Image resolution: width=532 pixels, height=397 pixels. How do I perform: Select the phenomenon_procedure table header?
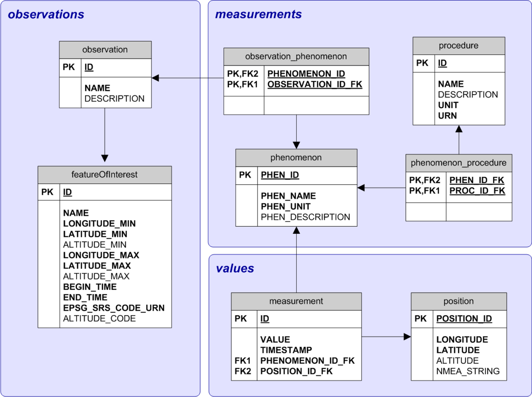459,163
